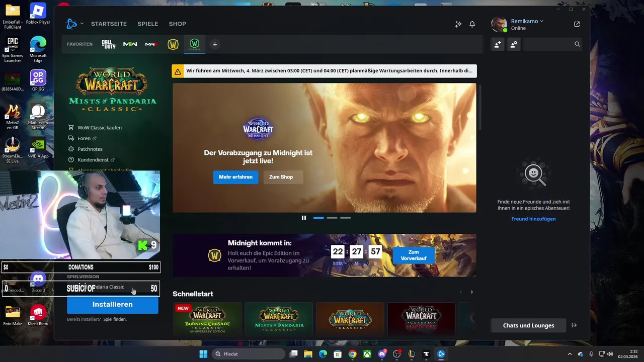Click the Zum Shop button
644x362 pixels.
pos(283,177)
